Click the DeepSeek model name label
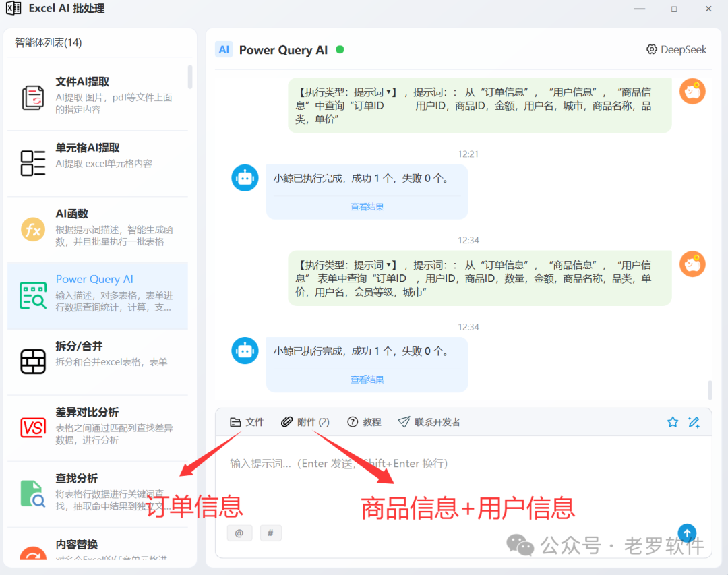This screenshot has height=575, width=728. 684,49
